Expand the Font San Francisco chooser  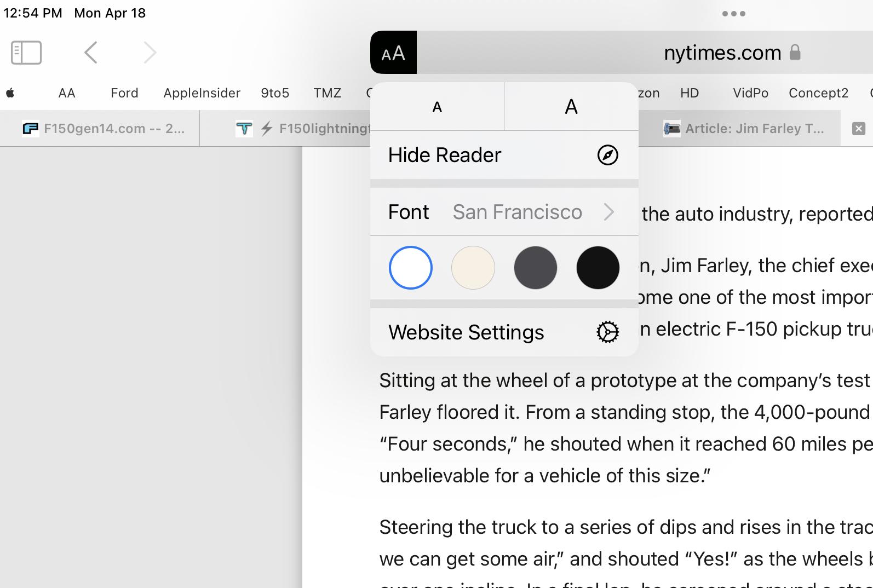coord(504,212)
